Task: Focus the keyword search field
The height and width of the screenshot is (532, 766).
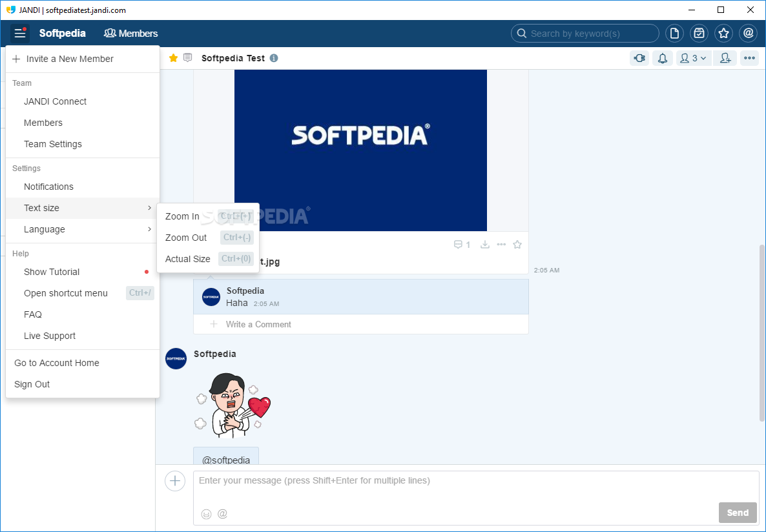Action: tap(585, 33)
